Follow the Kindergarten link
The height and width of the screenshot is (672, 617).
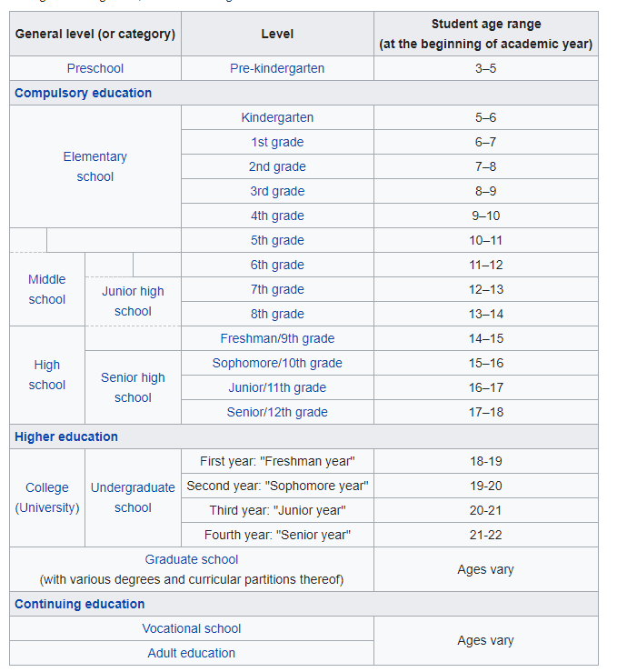point(277,117)
